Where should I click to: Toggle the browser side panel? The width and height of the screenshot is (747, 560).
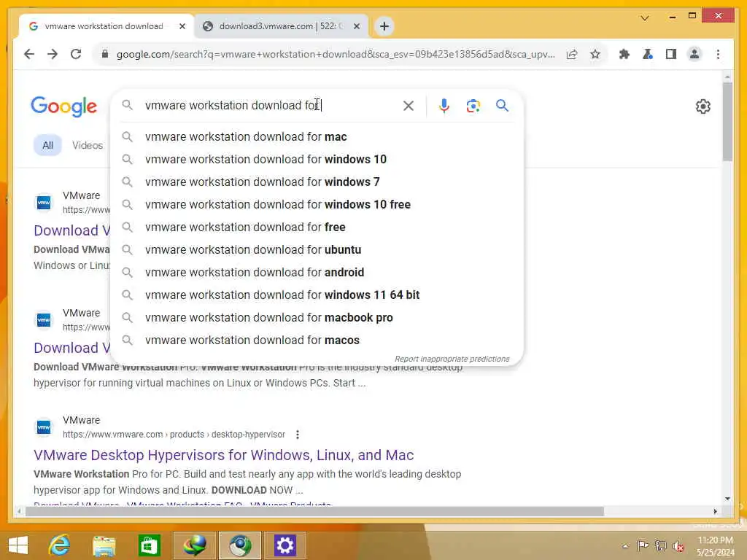[x=671, y=54]
